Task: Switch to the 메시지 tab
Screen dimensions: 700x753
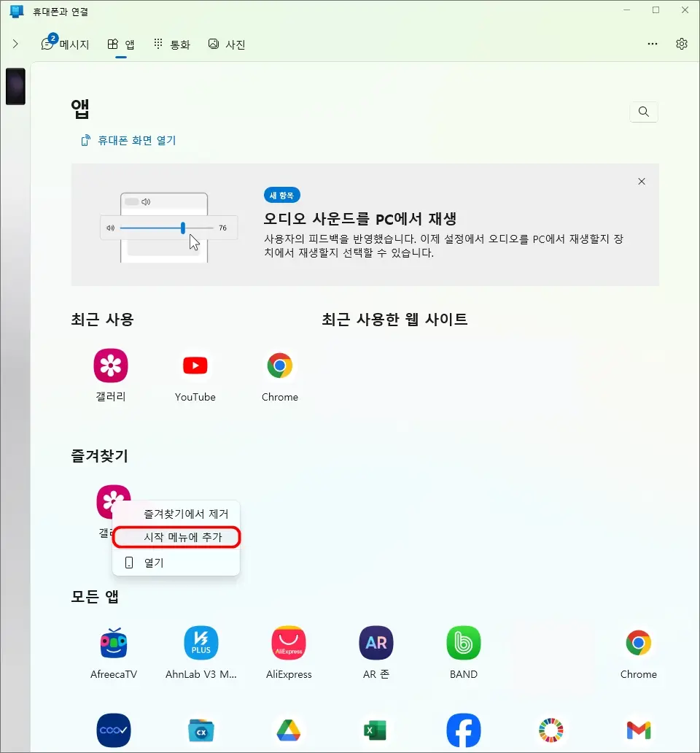Action: coord(66,44)
